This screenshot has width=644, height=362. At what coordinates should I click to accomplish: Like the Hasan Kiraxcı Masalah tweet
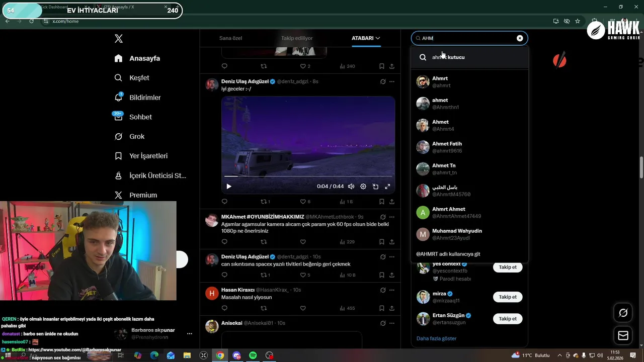pyautogui.click(x=303, y=308)
